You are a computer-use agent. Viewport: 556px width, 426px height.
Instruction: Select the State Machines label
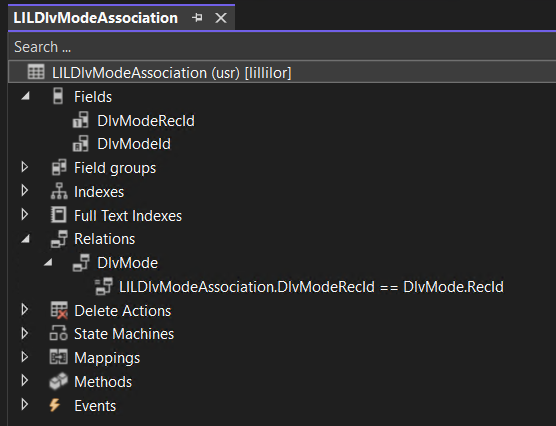tap(124, 334)
